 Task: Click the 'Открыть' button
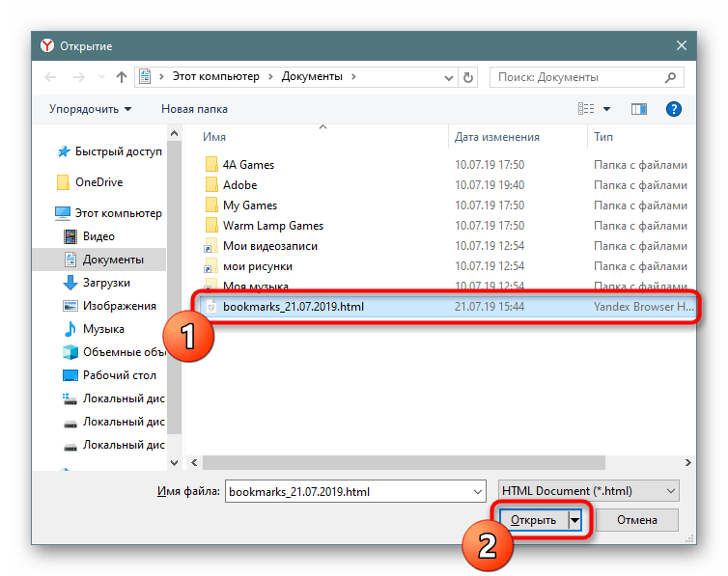click(534, 520)
